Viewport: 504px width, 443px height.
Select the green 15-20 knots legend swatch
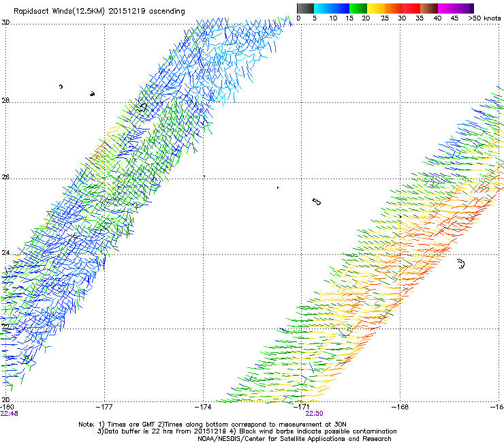(358, 8)
